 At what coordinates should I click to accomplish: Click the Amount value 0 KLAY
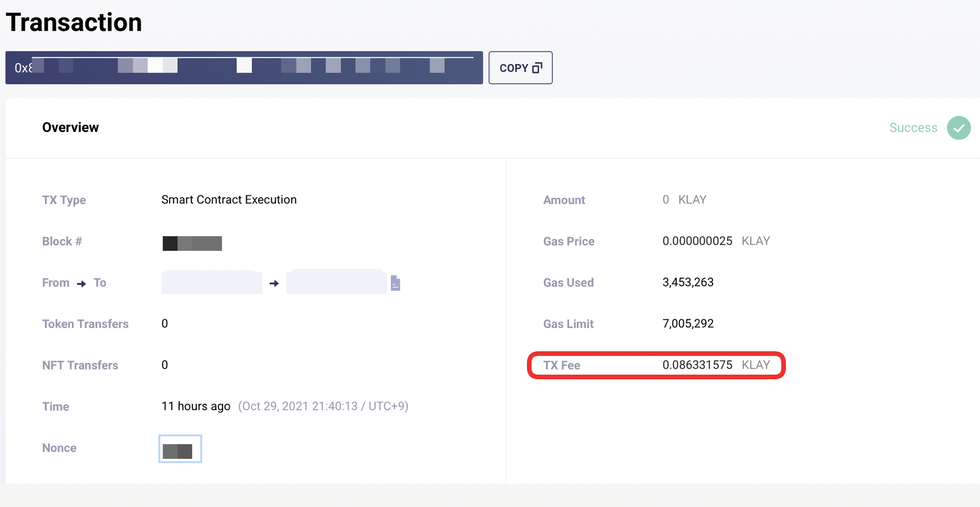click(684, 200)
